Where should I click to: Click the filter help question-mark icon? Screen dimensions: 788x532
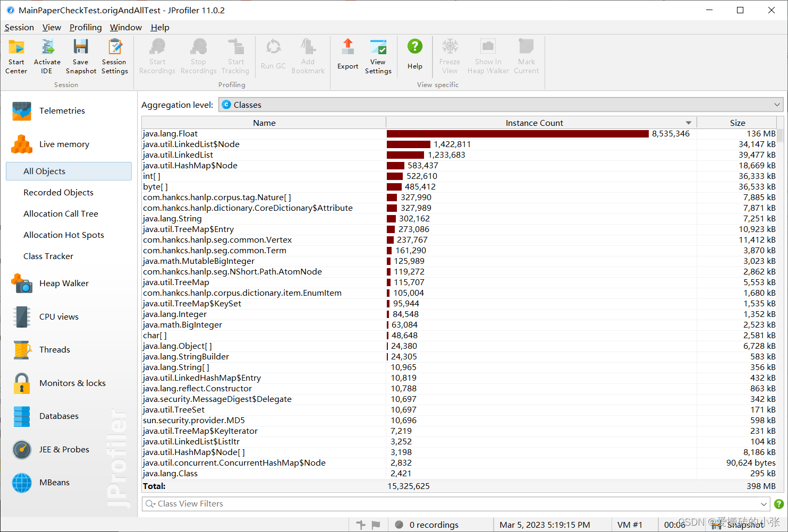pyautogui.click(x=779, y=504)
